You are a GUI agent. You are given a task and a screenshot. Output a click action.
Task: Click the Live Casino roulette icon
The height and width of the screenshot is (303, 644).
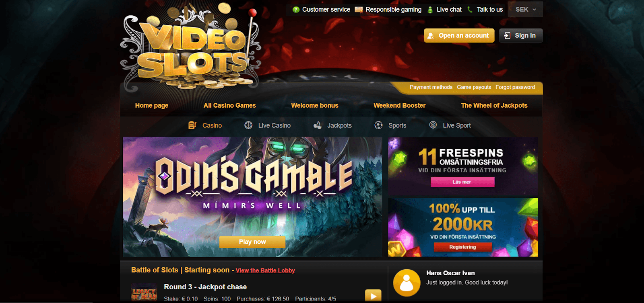click(248, 125)
